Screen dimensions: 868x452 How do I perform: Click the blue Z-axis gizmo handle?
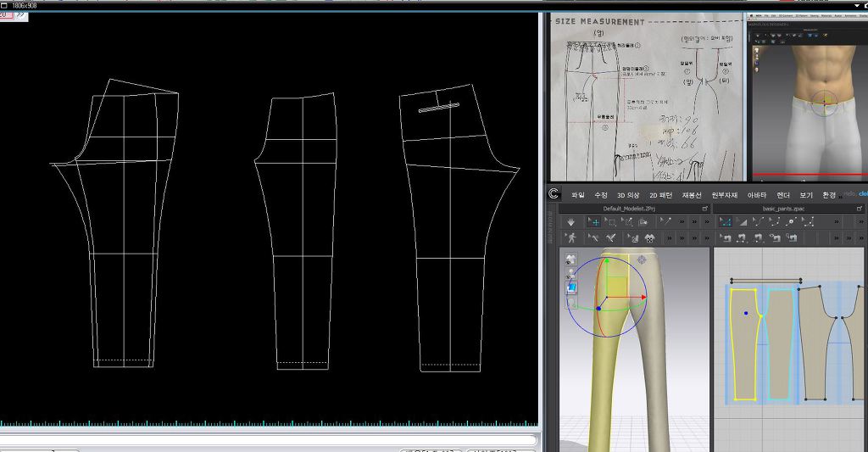[598, 308]
